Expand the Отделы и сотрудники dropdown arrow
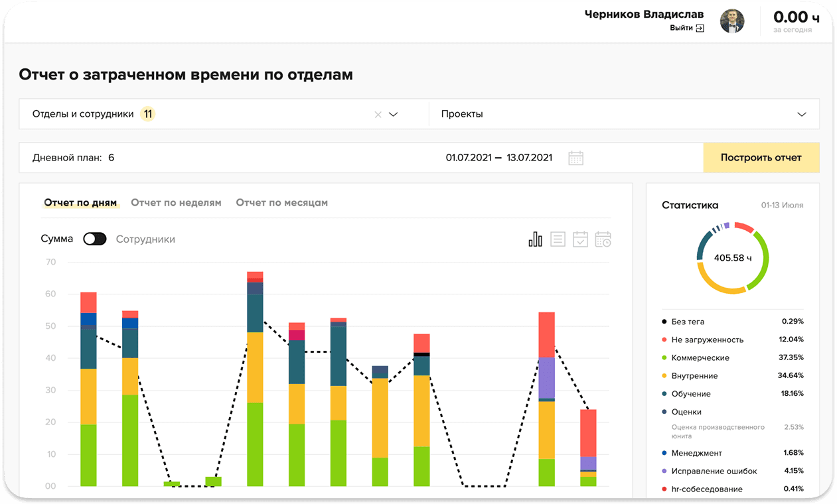 pos(393,114)
